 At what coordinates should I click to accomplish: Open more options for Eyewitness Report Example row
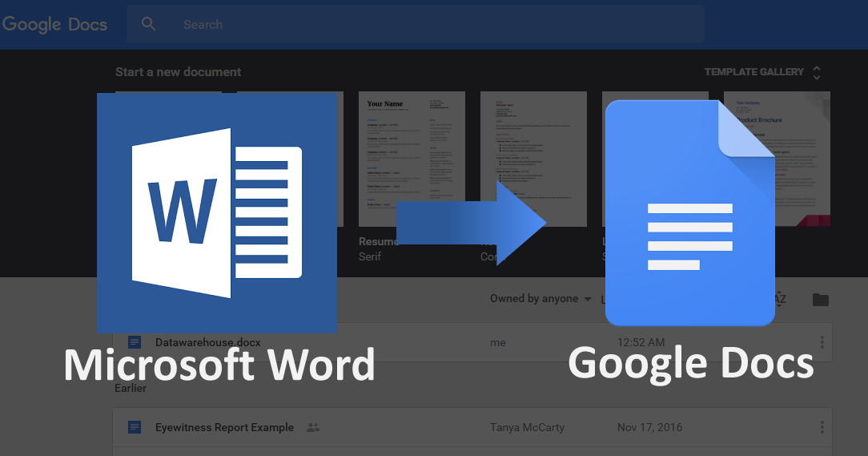[822, 427]
